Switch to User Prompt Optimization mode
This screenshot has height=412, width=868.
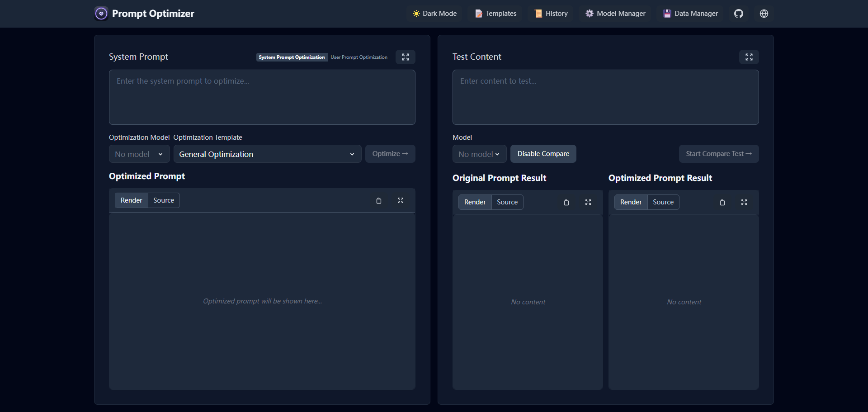359,57
